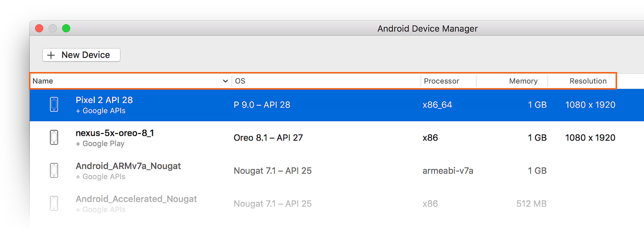Image resolution: width=644 pixels, height=233 pixels.
Task: Select the Android_ARMv7a_Nougat device name
Action: [128, 166]
